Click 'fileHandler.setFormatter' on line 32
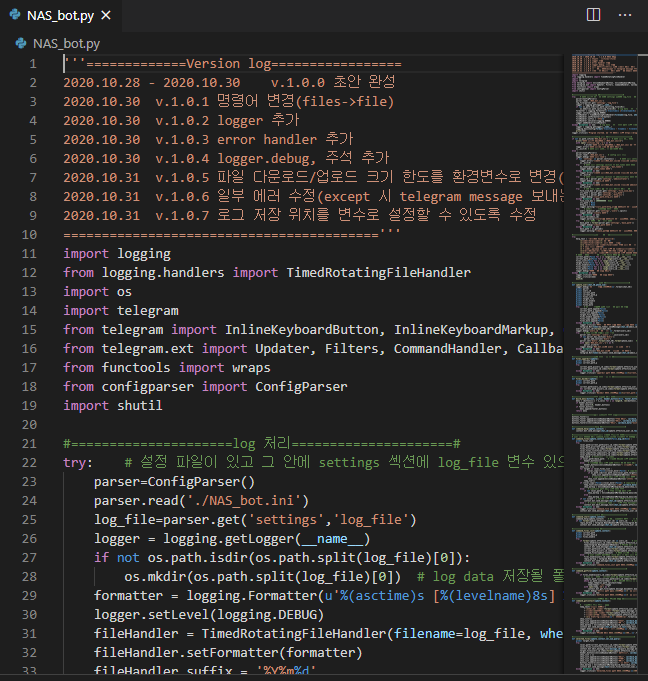 (x=186, y=653)
